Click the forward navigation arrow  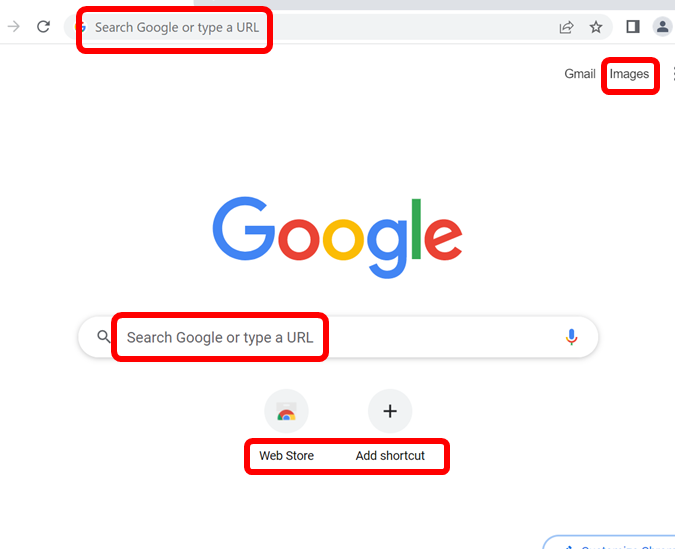14,27
